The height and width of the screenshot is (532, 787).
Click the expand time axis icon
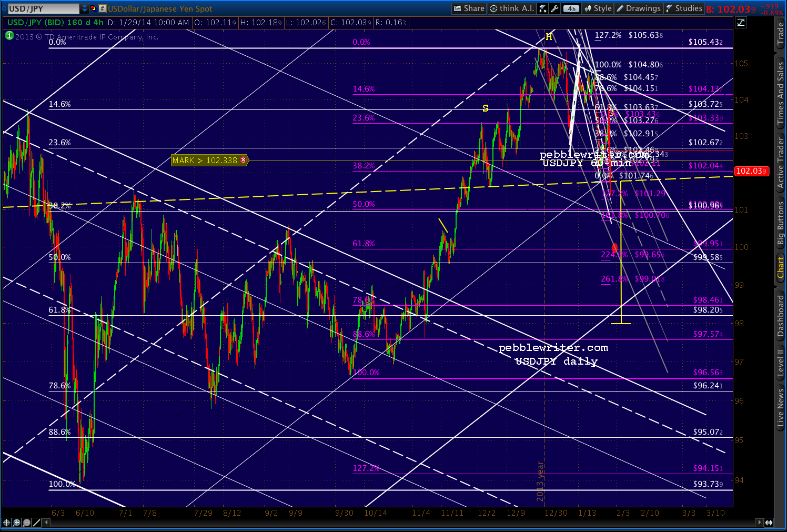[769, 523]
